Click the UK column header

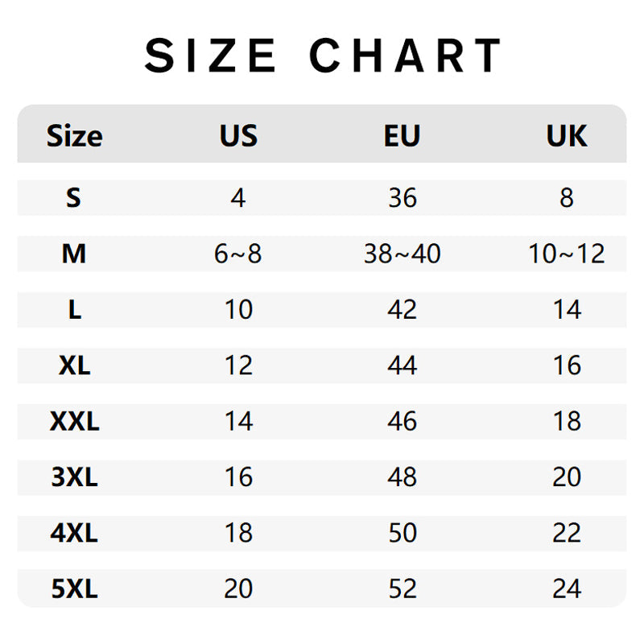(x=567, y=136)
